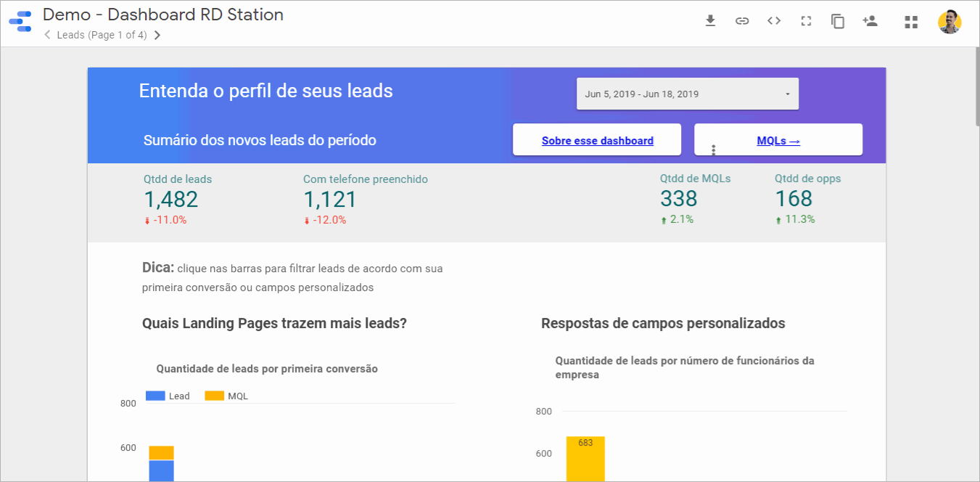Click title 'Demo - Dashboard RD Station'
Screen dimensions: 980x482
[163, 15]
